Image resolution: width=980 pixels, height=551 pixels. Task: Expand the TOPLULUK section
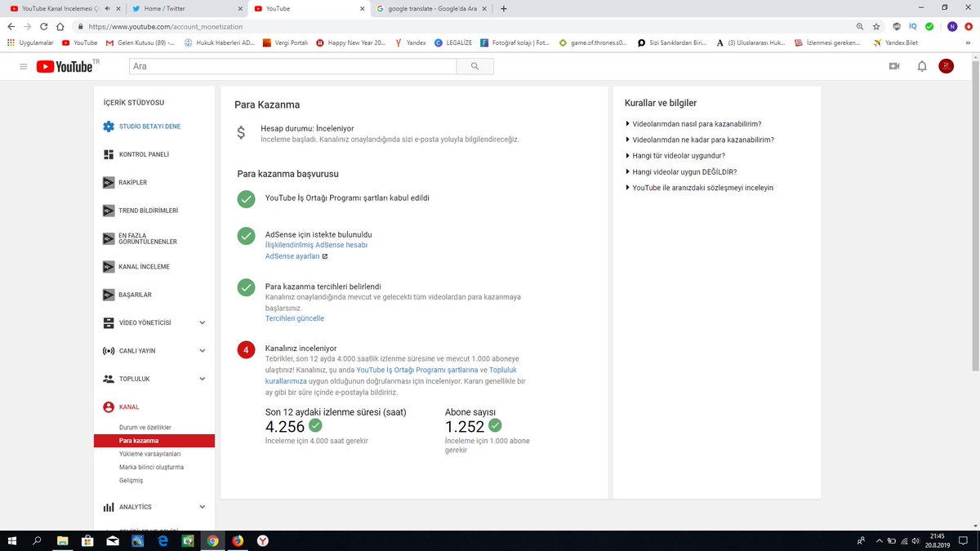[x=203, y=379]
